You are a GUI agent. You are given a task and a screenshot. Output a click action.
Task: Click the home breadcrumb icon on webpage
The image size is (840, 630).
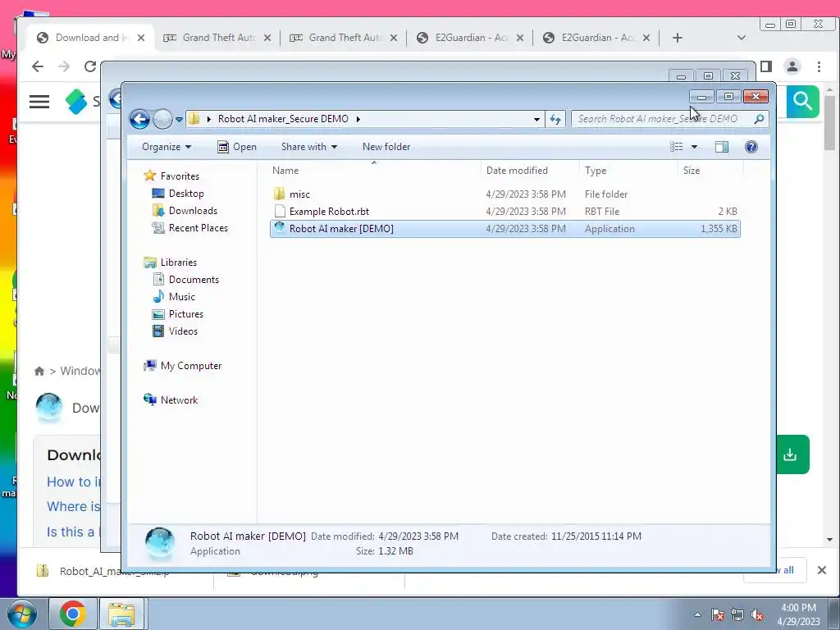click(39, 372)
